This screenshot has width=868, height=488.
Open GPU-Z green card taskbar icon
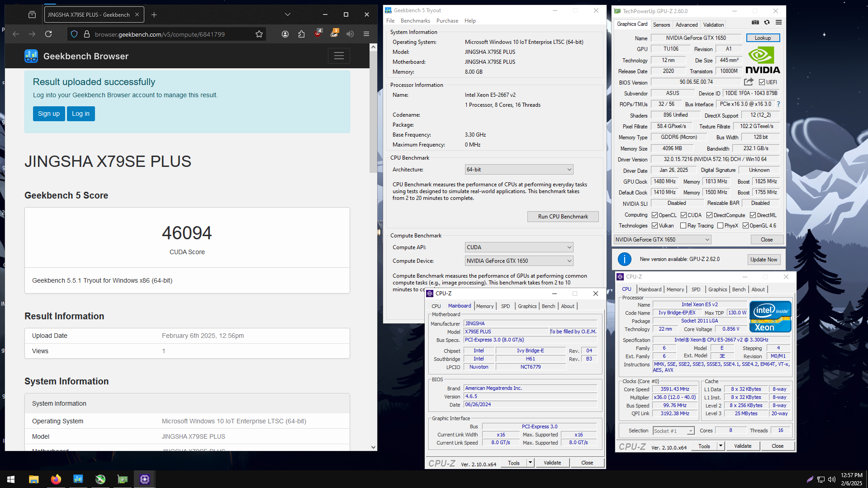123,479
